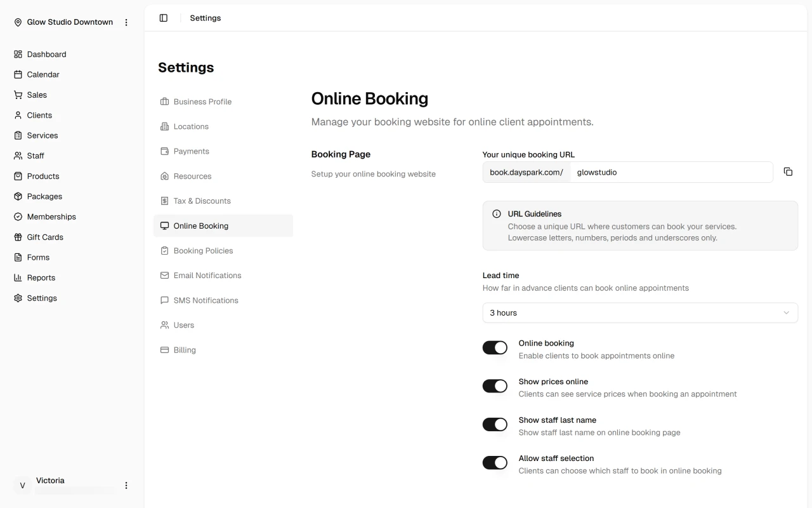Open the three-dot menu next to Glow Studio Downtown
The height and width of the screenshot is (508, 812).
coord(126,22)
